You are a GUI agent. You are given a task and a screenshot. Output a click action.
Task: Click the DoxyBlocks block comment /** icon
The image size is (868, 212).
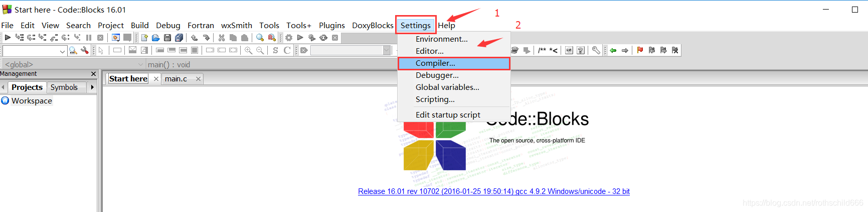[x=542, y=50]
